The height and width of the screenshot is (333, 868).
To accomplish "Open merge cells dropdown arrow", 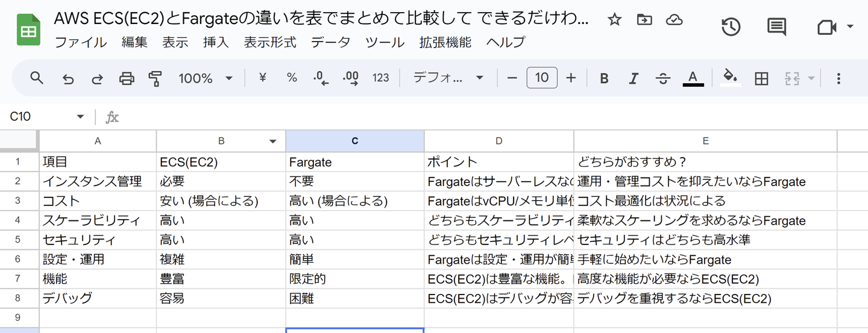I will (x=811, y=78).
